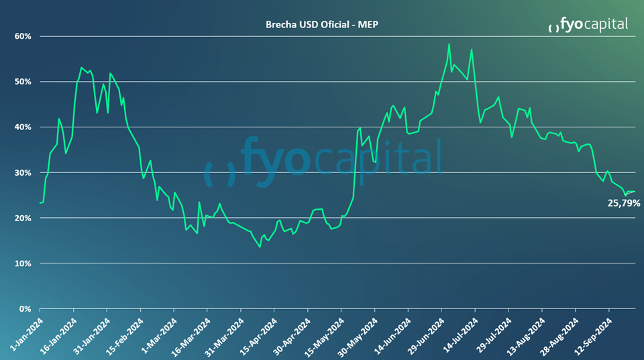This screenshot has width=644, height=360.
Task: Click the 50% y-axis label
Action: click(23, 82)
